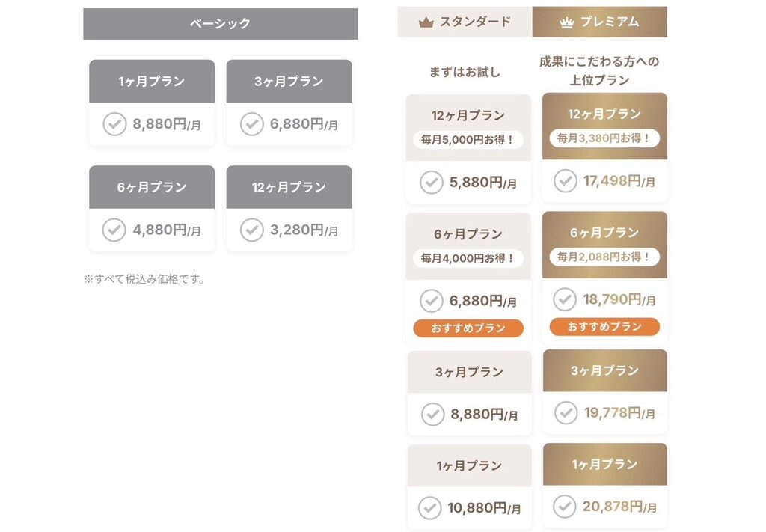Check the Premium 12ヶ月 17,498円 circle
The width and height of the screenshot is (766, 532).
tap(566, 181)
